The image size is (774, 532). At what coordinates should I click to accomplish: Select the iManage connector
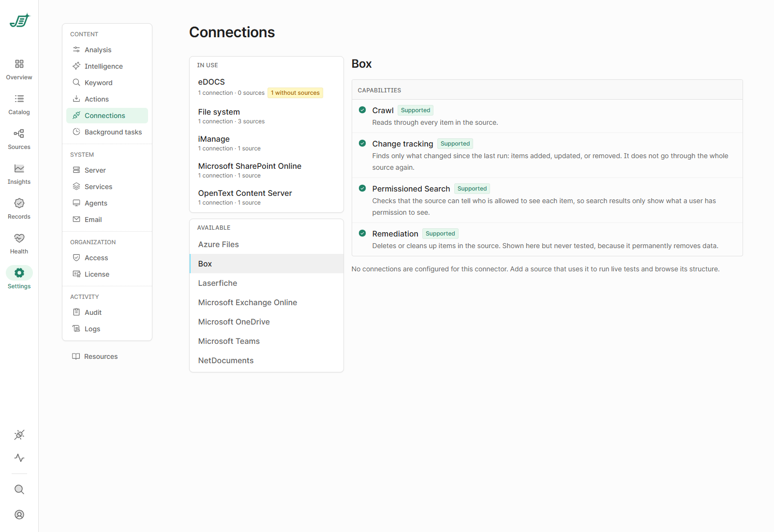click(267, 143)
